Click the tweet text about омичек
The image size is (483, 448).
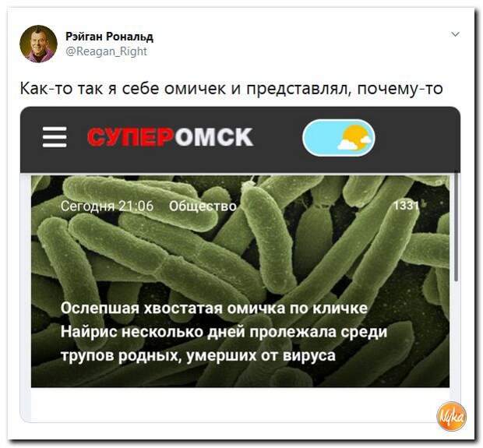point(231,89)
